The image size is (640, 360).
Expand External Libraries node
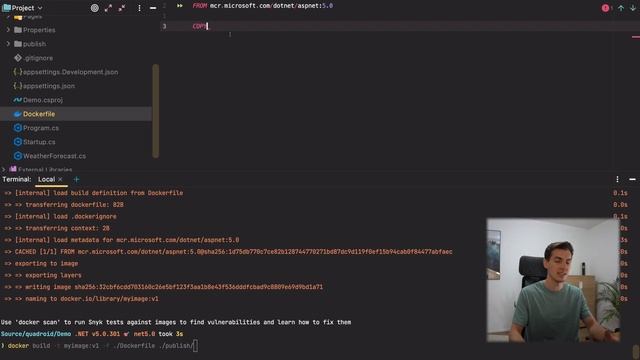4,169
